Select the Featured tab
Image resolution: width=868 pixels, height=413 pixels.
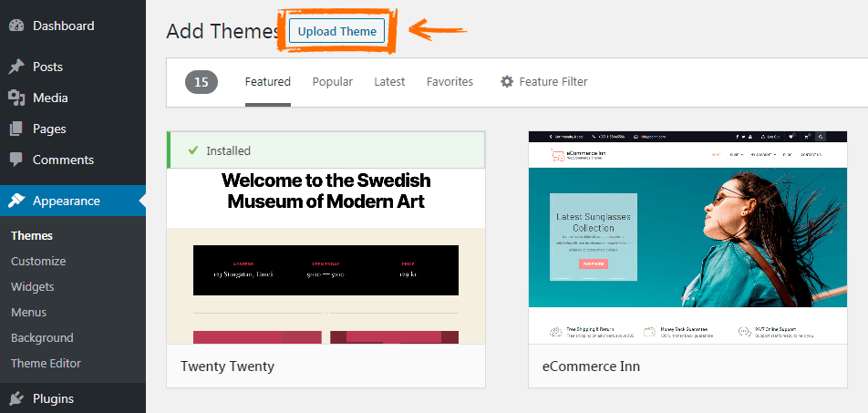pos(268,82)
